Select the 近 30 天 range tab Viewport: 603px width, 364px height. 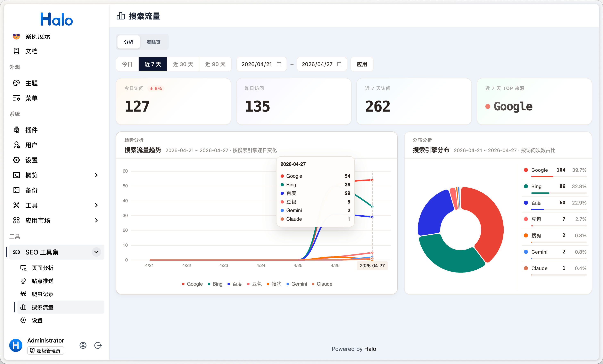pos(183,64)
